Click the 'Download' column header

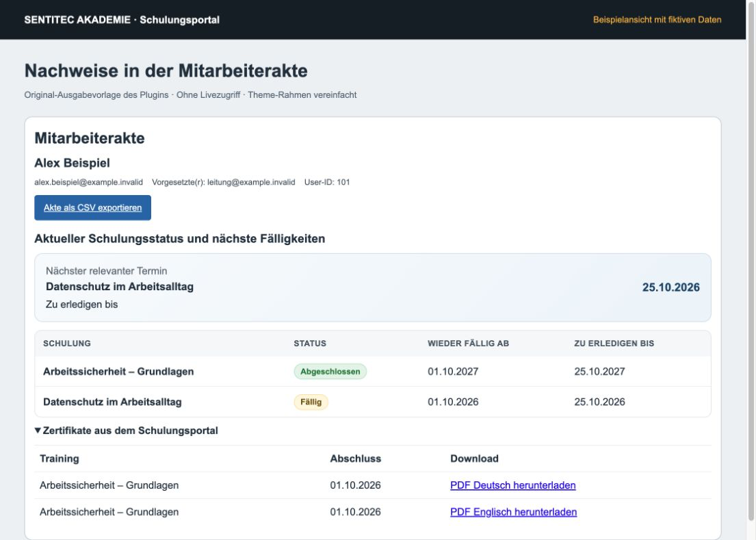[x=474, y=459]
